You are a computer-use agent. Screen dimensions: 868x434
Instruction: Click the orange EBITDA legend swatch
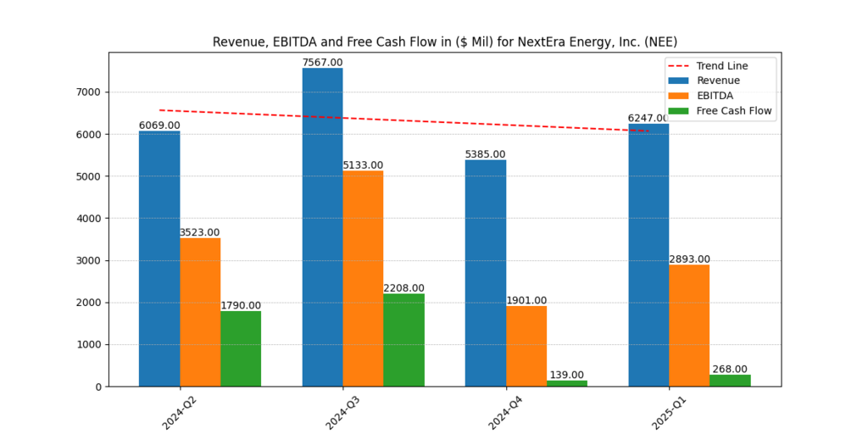[678, 96]
